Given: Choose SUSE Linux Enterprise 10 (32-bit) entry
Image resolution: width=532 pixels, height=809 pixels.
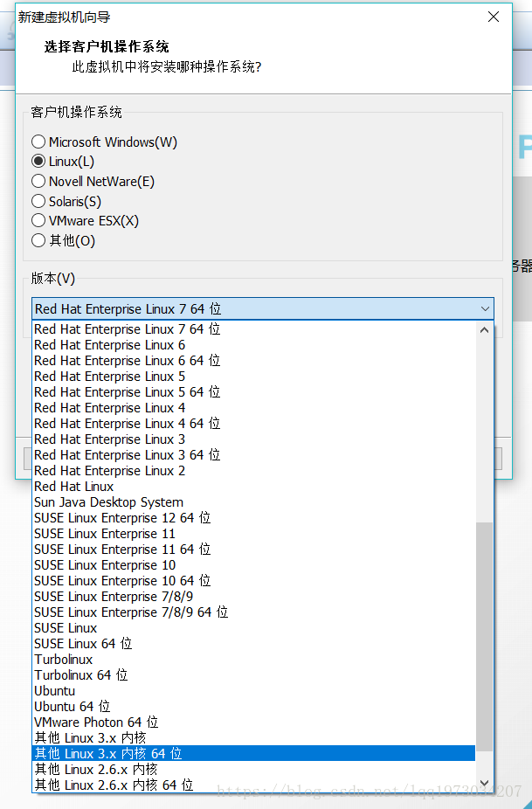Looking at the screenshot, I should pos(253,565).
